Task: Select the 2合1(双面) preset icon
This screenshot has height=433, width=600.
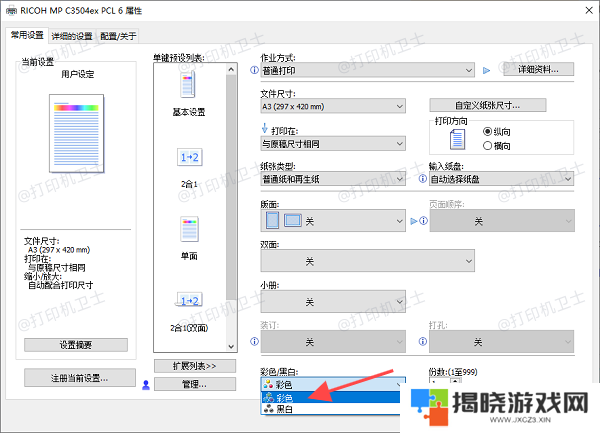Action: pyautogui.click(x=189, y=300)
